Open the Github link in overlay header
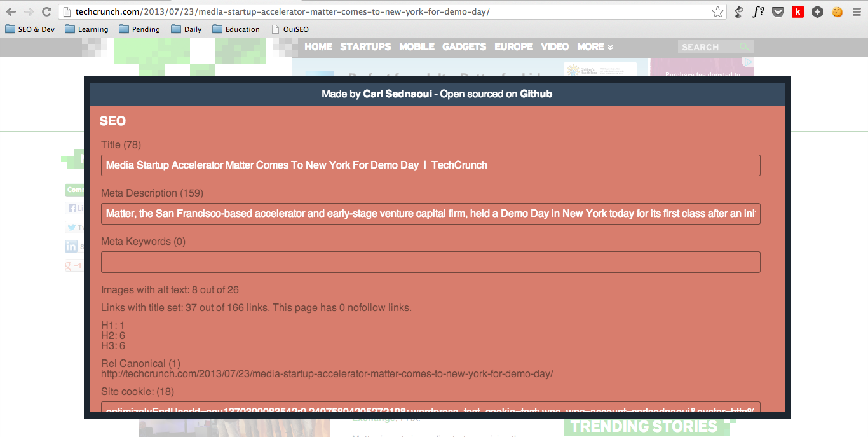The width and height of the screenshot is (868, 437). 536,94
